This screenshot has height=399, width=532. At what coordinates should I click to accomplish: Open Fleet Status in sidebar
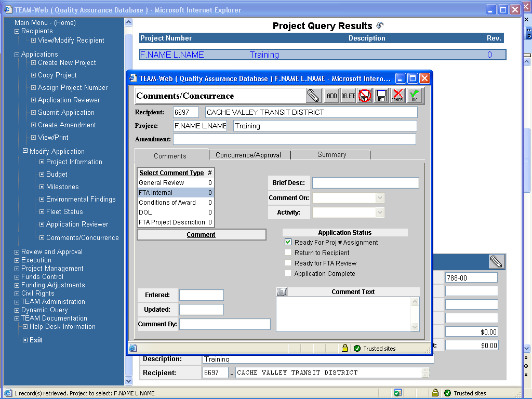pyautogui.click(x=64, y=212)
